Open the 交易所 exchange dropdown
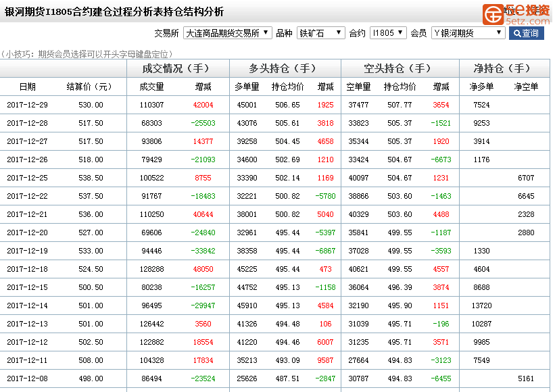555x392 pixels. 228,33
